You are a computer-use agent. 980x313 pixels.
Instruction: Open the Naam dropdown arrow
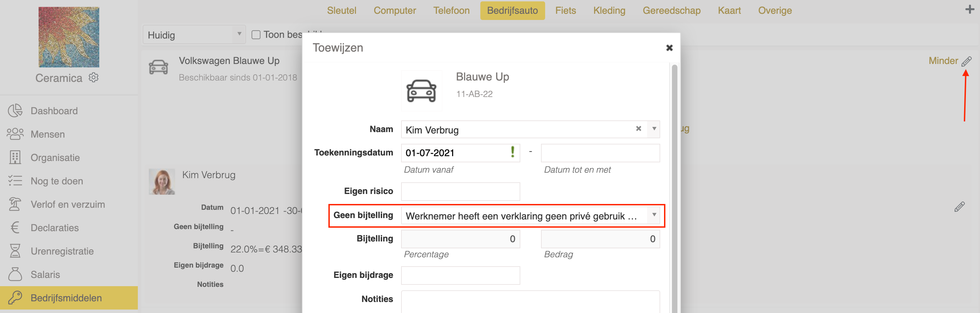[x=654, y=129]
